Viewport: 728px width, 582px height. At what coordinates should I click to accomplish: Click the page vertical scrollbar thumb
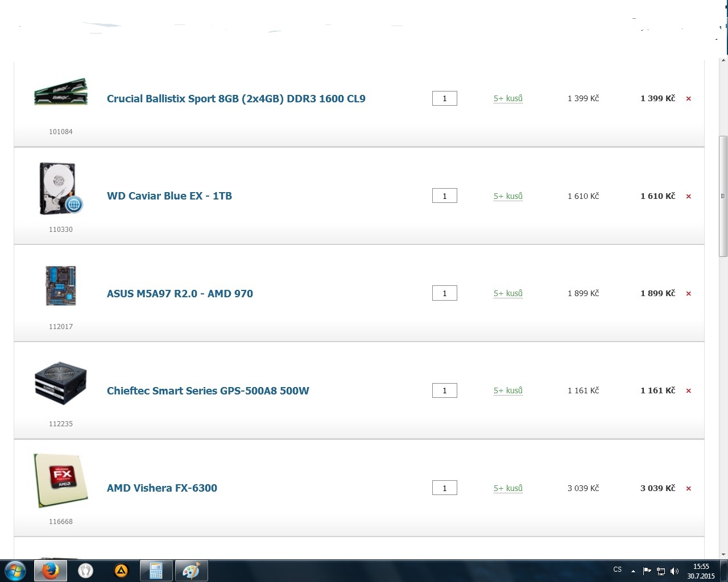[x=723, y=196]
